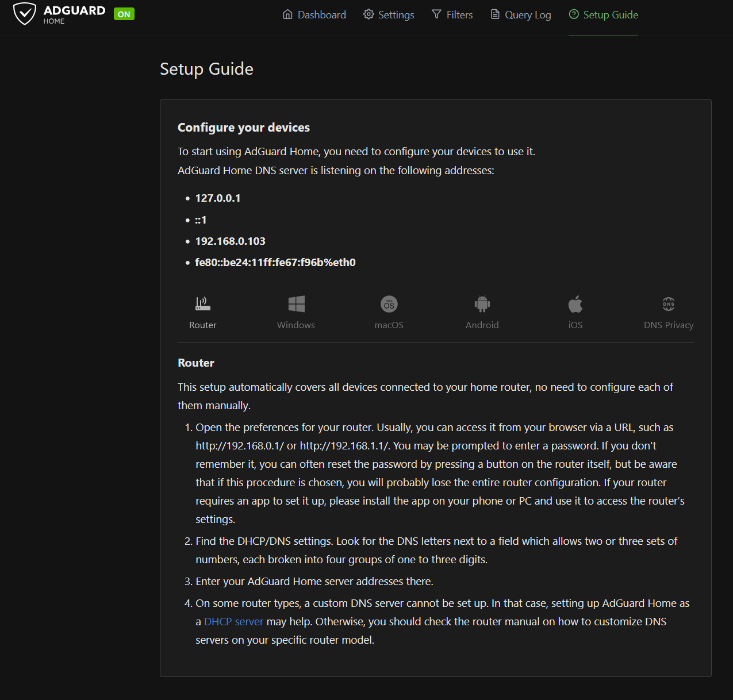This screenshot has height=700, width=733.
Task: Click the Router device icon
Action: tap(203, 303)
